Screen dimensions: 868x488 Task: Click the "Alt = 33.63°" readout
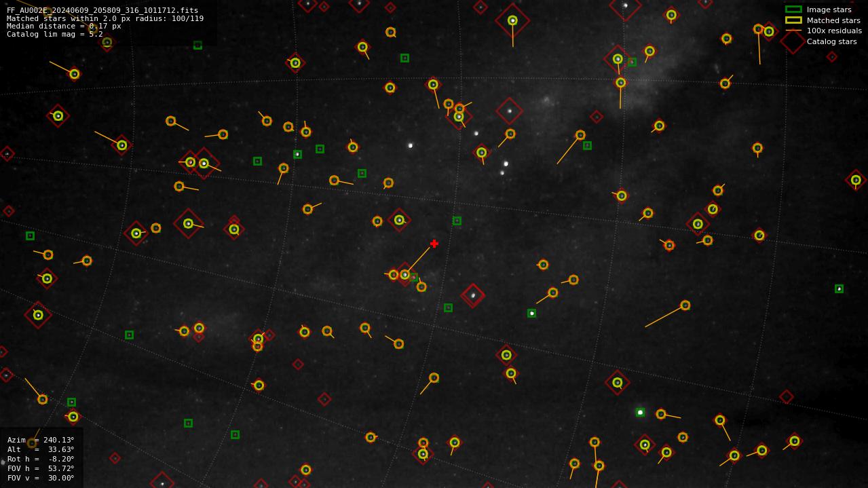pyautogui.click(x=41, y=449)
